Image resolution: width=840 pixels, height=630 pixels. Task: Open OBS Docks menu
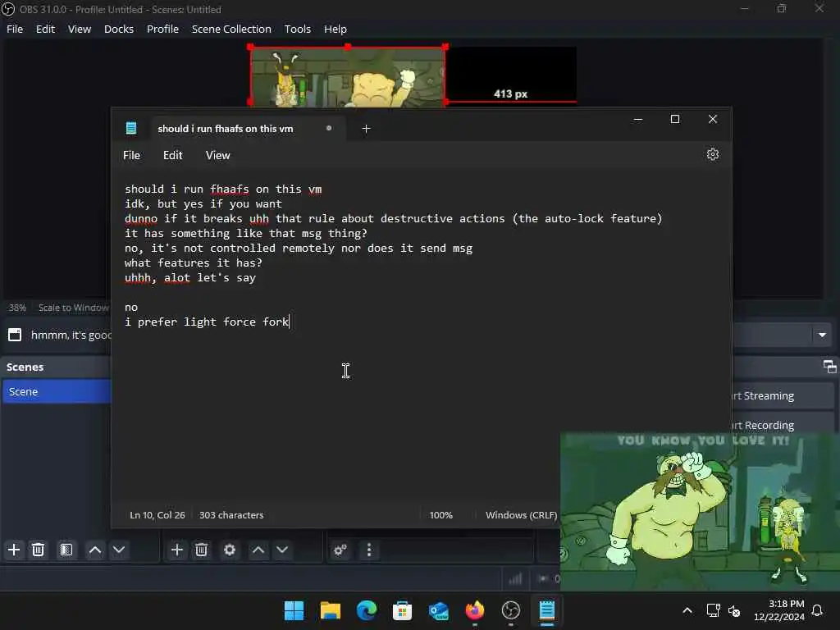(x=119, y=29)
